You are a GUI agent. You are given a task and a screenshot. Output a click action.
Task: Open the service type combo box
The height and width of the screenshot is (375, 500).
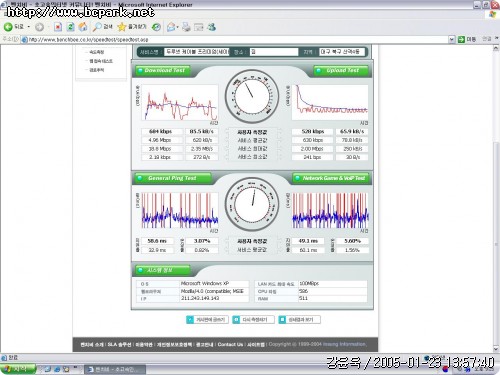(x=197, y=52)
